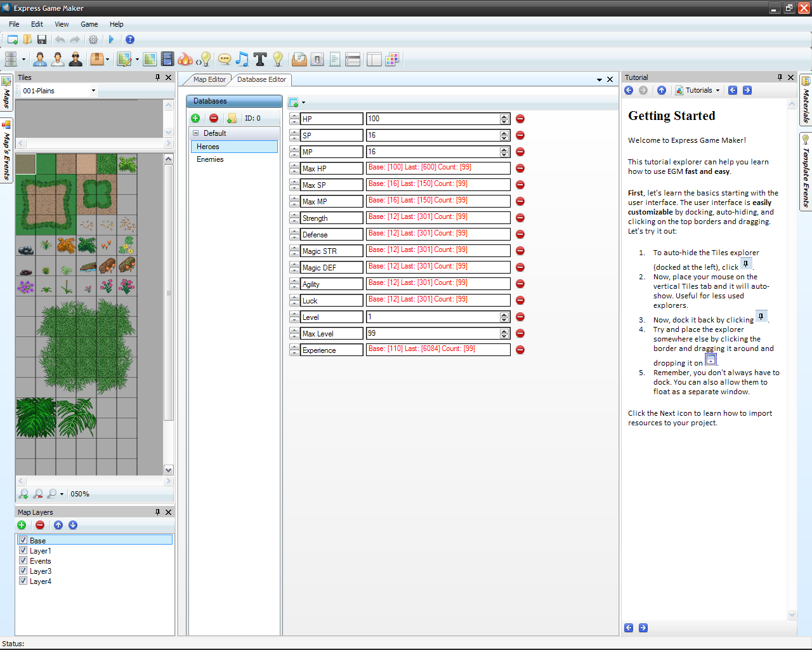Open add-property dropdown above HP row
The width and height of the screenshot is (812, 650).
pyautogui.click(x=303, y=102)
